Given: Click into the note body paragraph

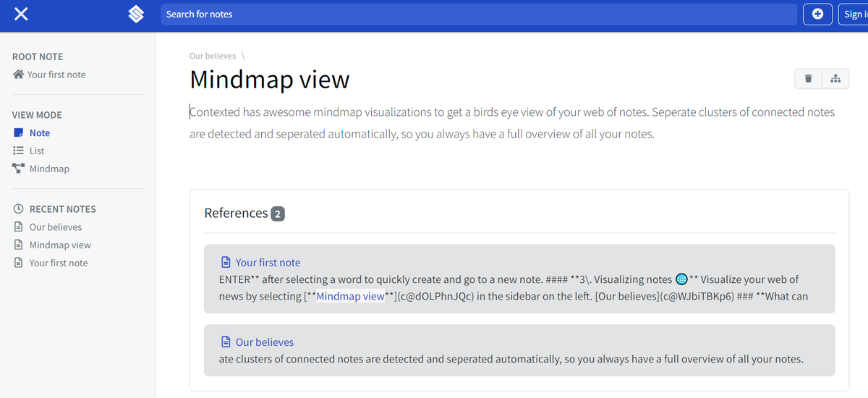Looking at the screenshot, I should [512, 123].
